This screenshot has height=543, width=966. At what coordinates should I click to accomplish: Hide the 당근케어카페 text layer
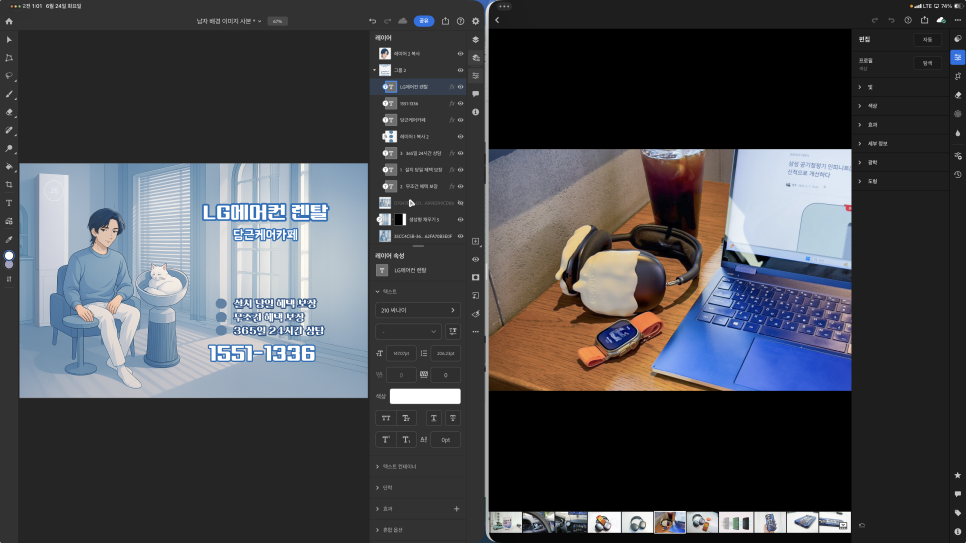coord(460,120)
